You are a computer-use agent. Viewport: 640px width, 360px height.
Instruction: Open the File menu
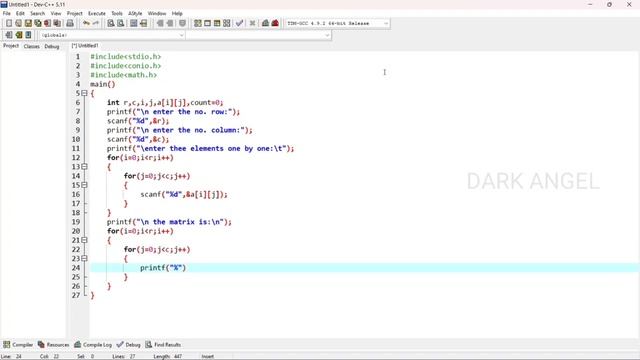pos(7,13)
